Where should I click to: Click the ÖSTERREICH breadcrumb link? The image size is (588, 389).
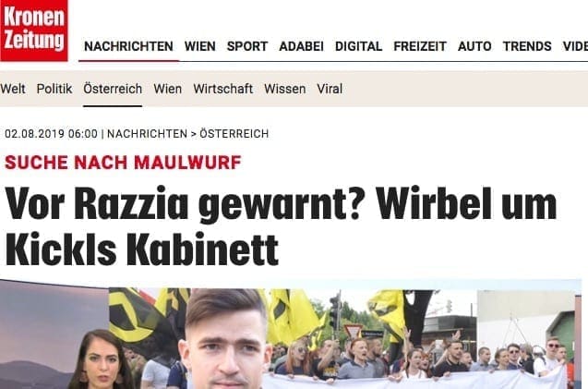(234, 134)
